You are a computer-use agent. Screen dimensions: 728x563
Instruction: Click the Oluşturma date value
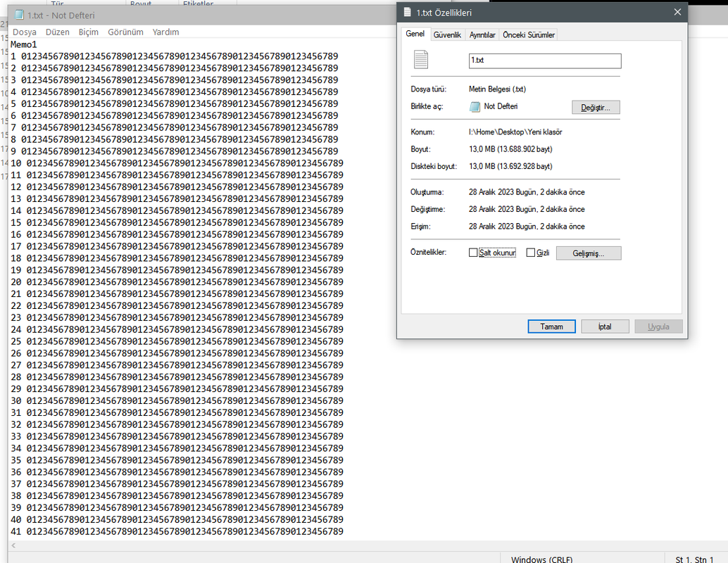pyautogui.click(x=527, y=192)
